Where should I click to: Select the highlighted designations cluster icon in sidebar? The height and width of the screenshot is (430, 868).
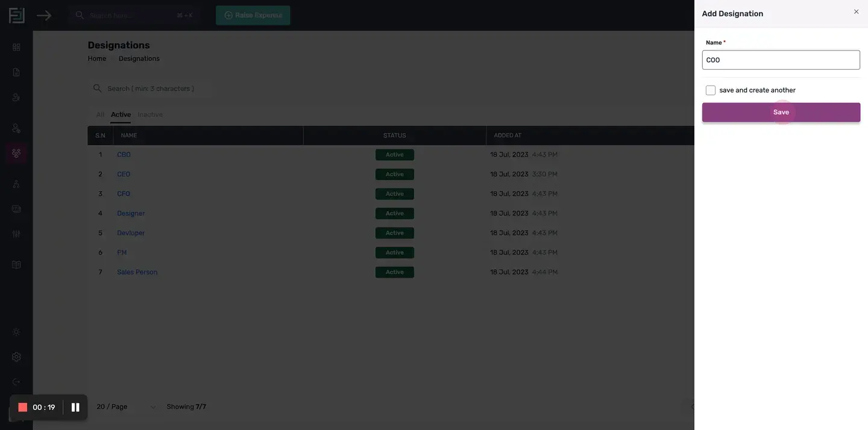point(16,153)
